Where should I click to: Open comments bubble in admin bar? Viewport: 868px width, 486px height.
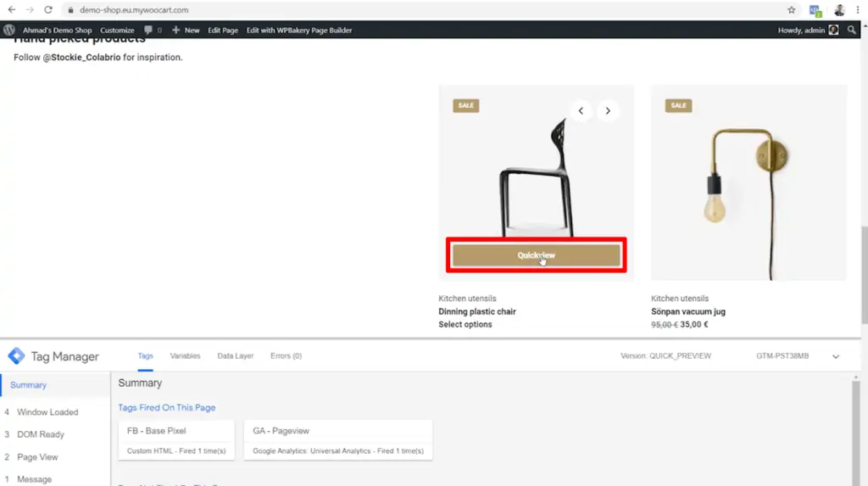pyautogui.click(x=153, y=30)
